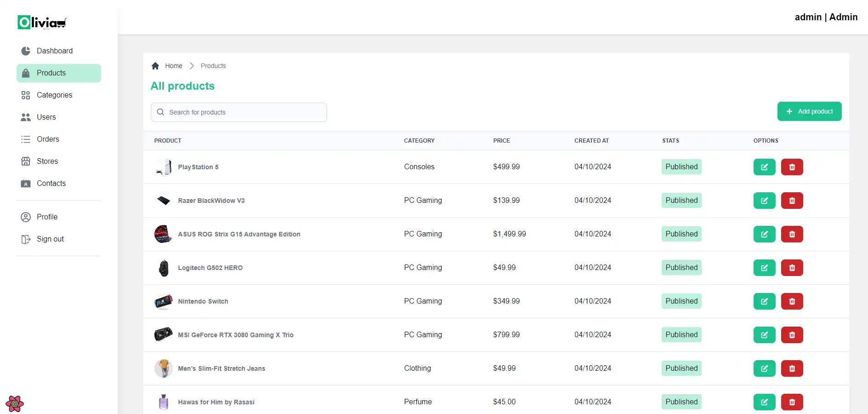Viewport: 868px width, 414px height.
Task: Click the admin | Admin account link
Action: point(826,17)
